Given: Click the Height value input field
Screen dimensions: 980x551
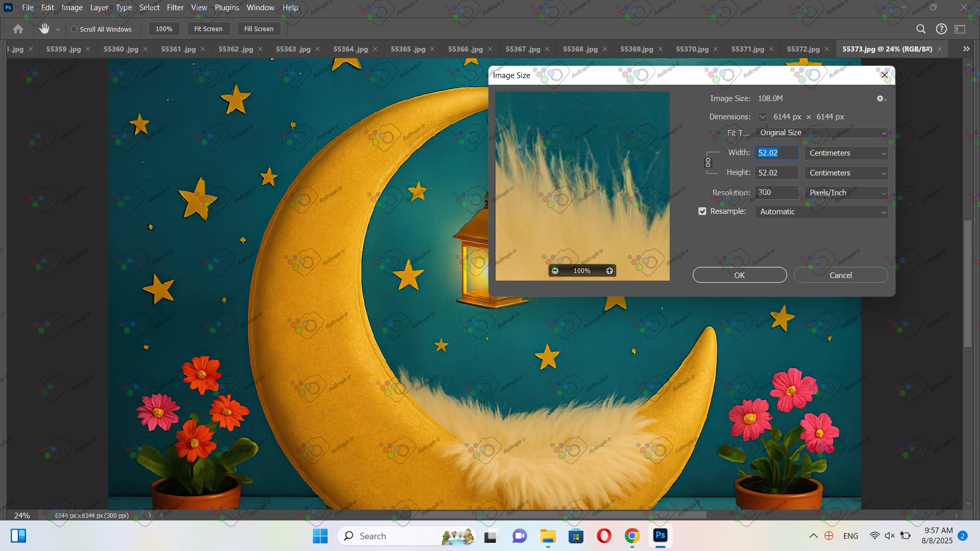Looking at the screenshot, I should tap(776, 173).
